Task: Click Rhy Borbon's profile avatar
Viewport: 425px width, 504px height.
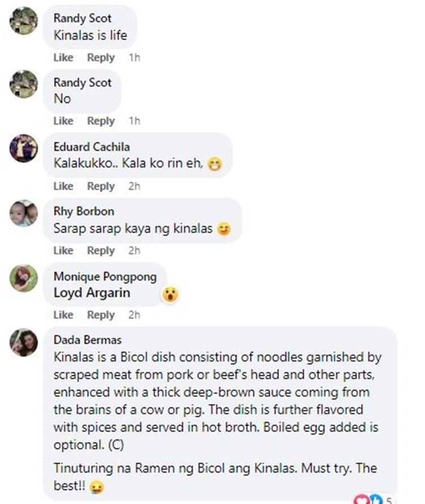Action: click(x=24, y=213)
